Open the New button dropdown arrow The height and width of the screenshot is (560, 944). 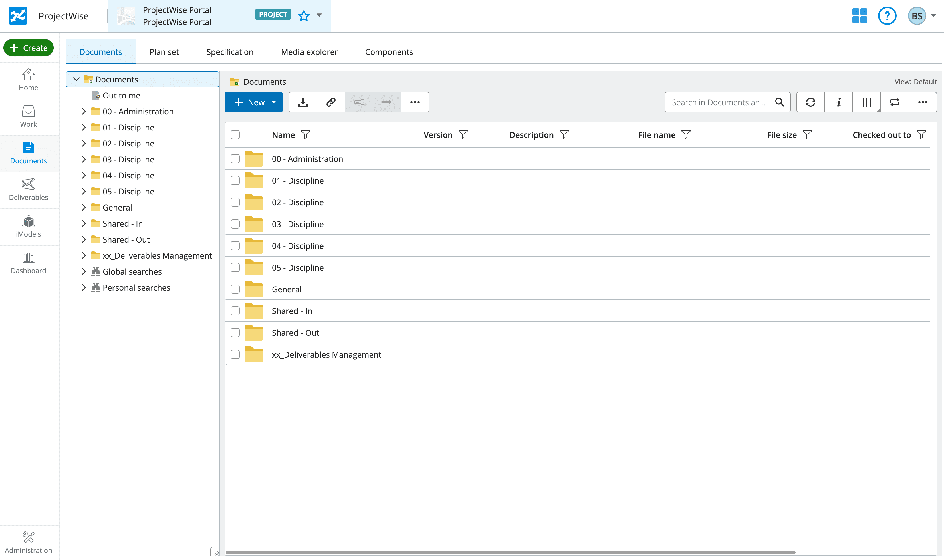[x=274, y=102]
